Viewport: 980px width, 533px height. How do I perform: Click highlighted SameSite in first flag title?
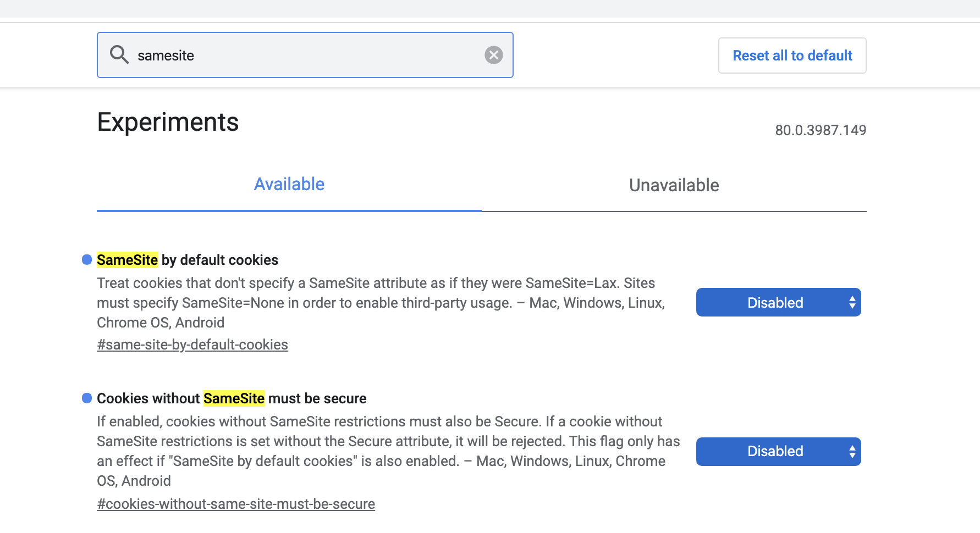coord(127,260)
